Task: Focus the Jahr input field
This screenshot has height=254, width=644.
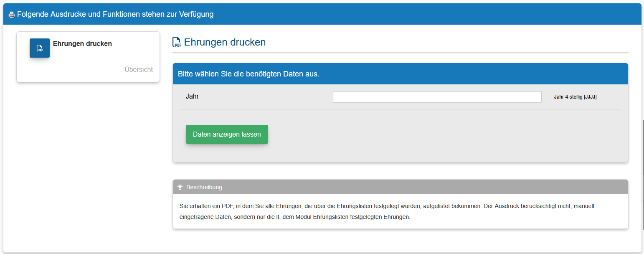Action: coord(437,97)
